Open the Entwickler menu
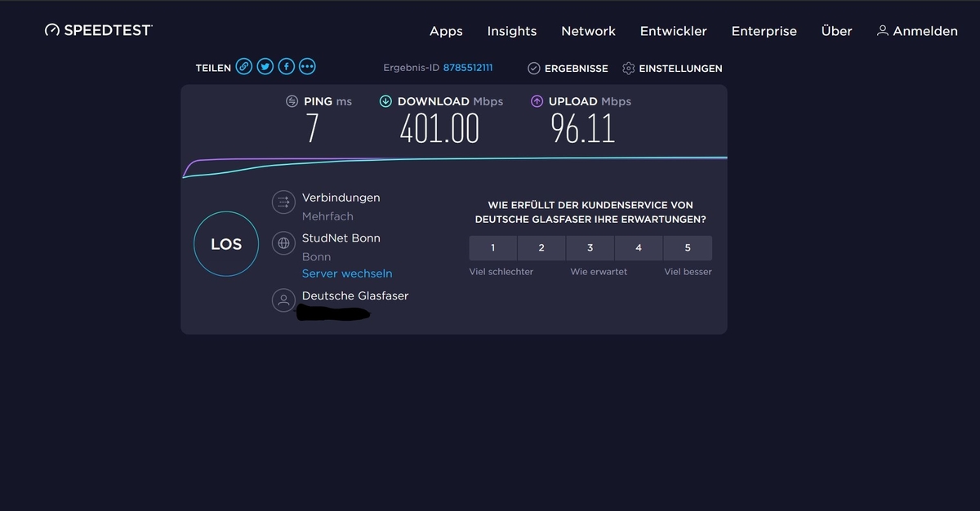 click(674, 31)
